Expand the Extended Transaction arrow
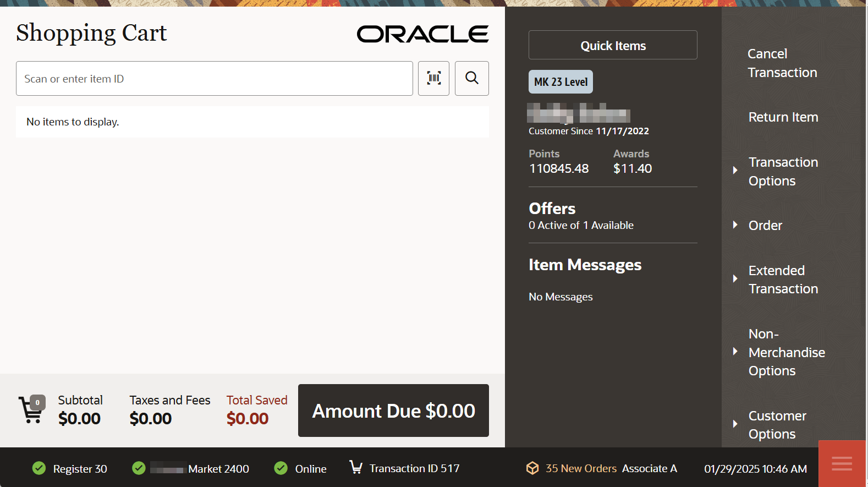Screen dimensions: 868x487 [x=735, y=278]
